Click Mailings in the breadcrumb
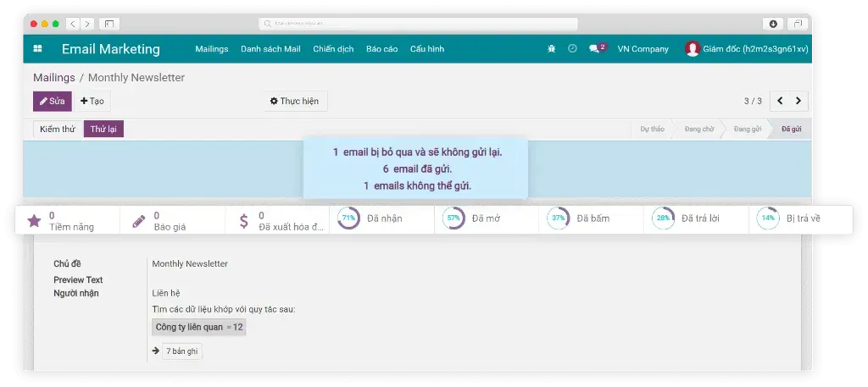The height and width of the screenshot is (387, 868). (x=54, y=78)
